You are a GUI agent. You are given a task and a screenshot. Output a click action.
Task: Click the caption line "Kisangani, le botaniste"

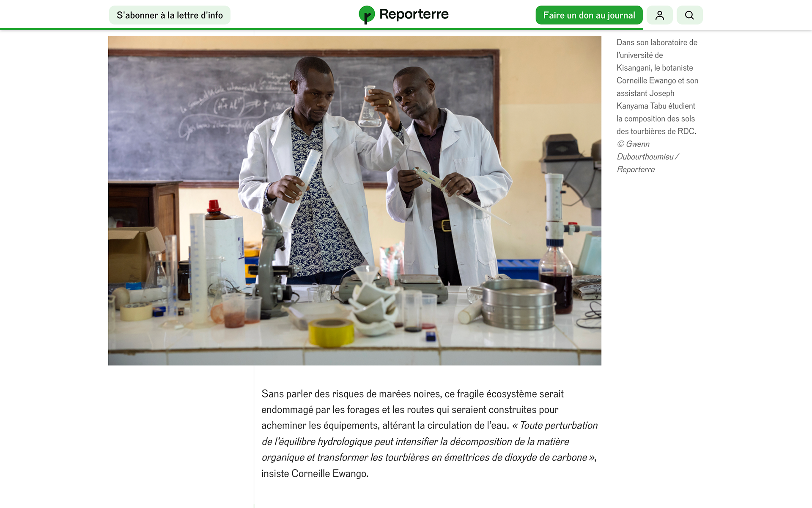point(655,68)
